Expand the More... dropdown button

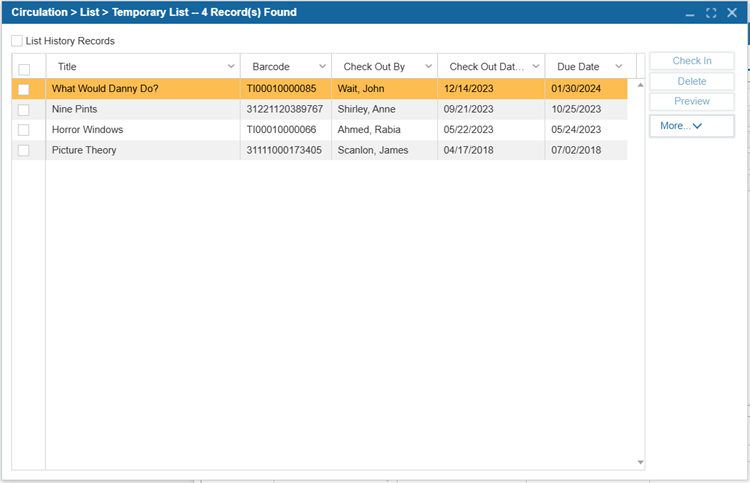pos(692,126)
